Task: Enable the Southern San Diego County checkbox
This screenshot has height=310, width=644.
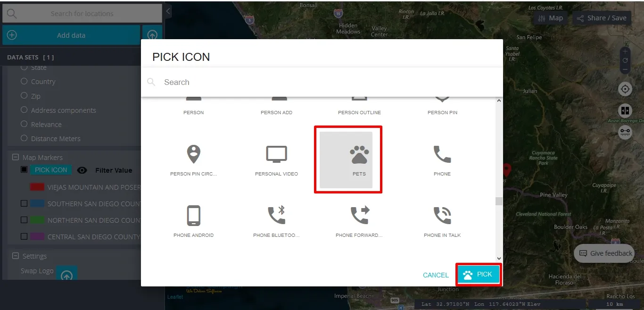Action: pos(24,203)
